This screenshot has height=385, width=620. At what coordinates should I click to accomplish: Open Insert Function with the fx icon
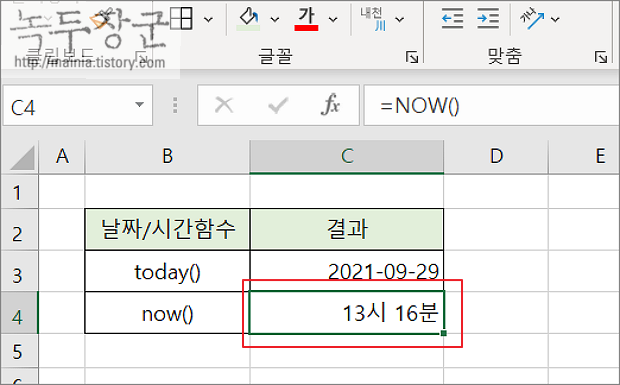pos(331,105)
